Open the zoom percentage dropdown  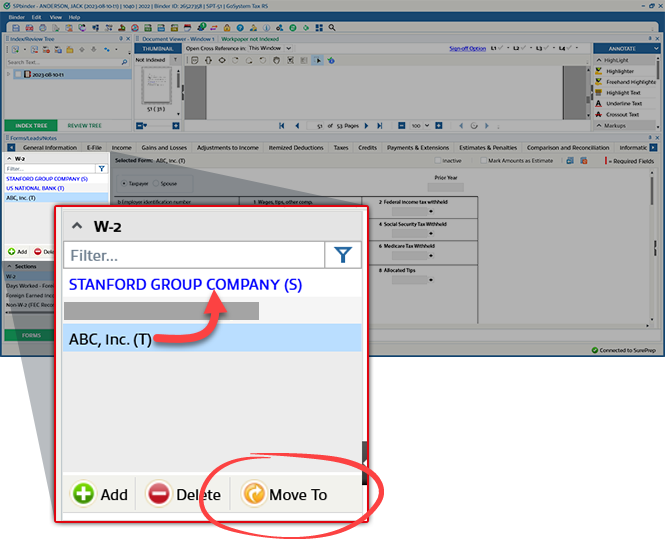(427, 126)
